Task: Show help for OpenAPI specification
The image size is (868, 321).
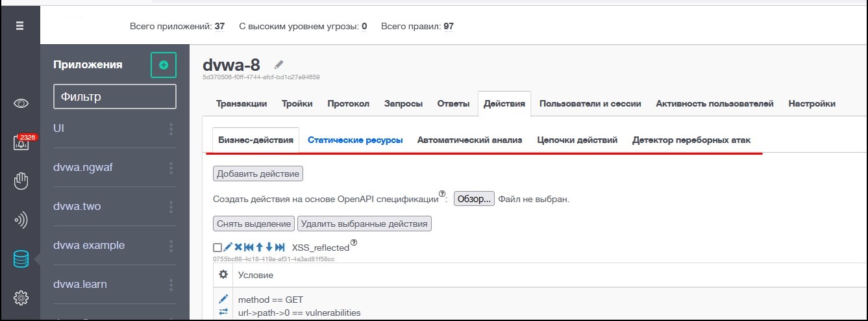Action: 443,194
